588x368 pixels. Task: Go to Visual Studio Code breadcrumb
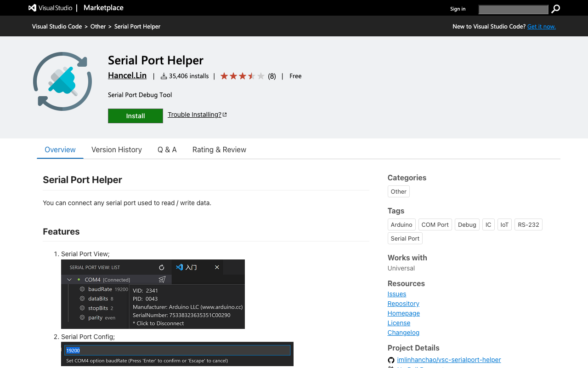[57, 26]
